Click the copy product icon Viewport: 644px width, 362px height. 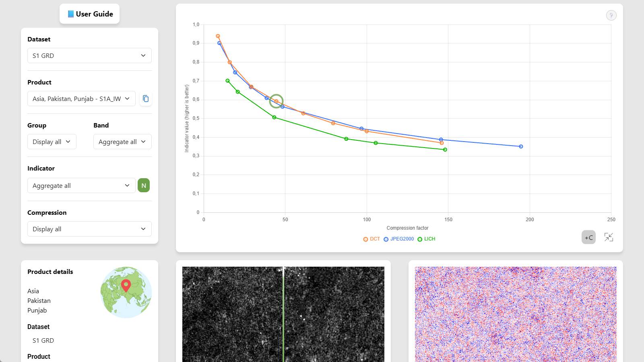146,99
